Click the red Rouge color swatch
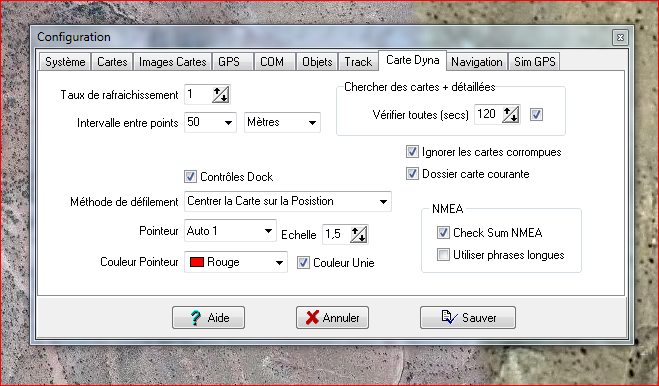This screenshot has width=659, height=386. tap(197, 262)
